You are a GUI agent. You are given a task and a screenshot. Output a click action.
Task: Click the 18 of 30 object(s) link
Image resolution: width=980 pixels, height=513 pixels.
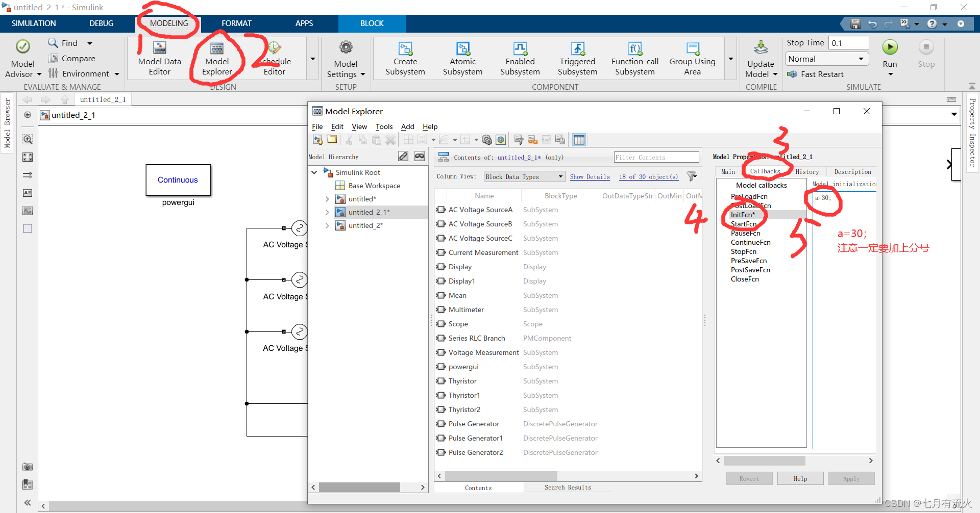tap(649, 177)
